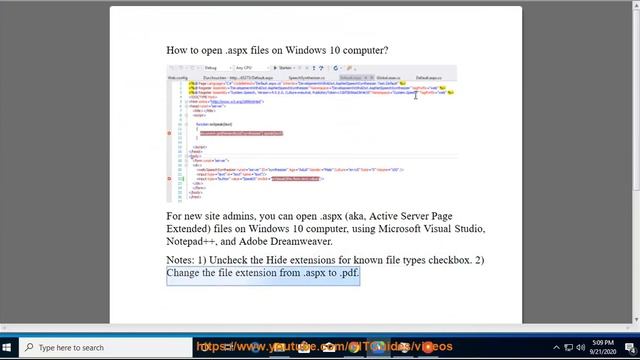Click the line 'Notepad++, and Adobe Dreamweaver.'
This screenshot has width=640, height=360.
point(249,241)
